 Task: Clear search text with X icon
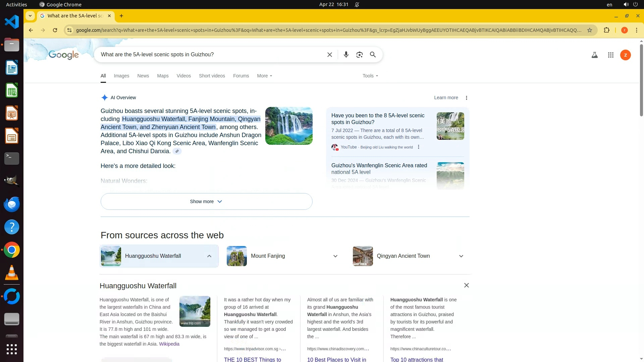tap(329, 55)
